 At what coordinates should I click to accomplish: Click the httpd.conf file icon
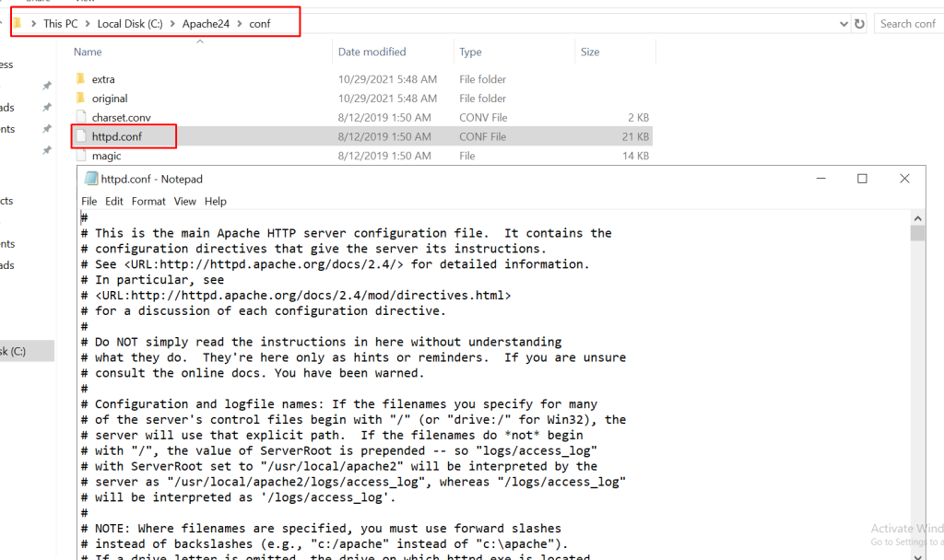(x=83, y=136)
